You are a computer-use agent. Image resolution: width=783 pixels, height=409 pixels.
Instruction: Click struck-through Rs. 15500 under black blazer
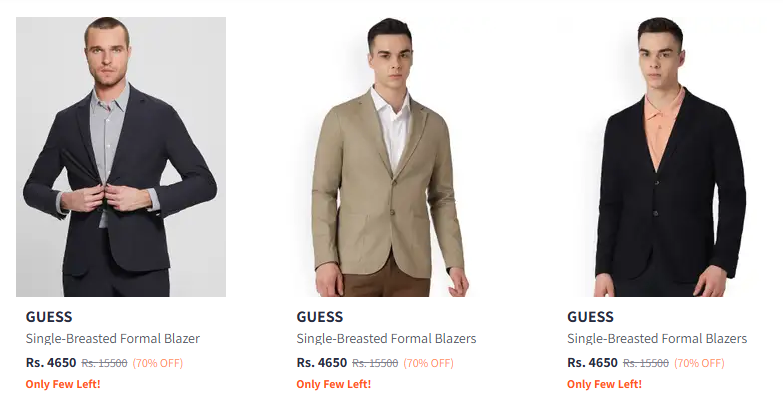645,364
